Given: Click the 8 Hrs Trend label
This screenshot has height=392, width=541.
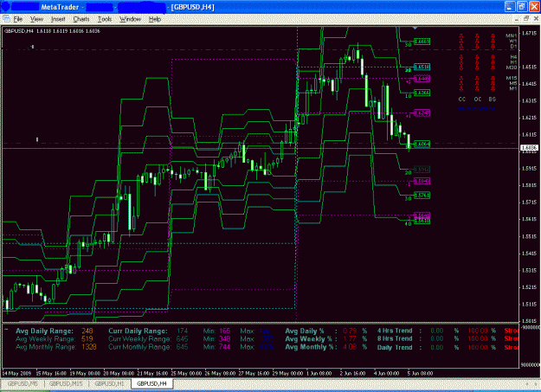Looking at the screenshot, I should (395, 338).
